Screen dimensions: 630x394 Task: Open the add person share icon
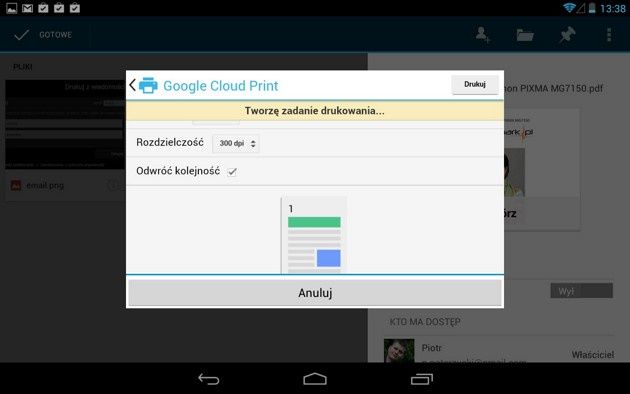pos(483,35)
